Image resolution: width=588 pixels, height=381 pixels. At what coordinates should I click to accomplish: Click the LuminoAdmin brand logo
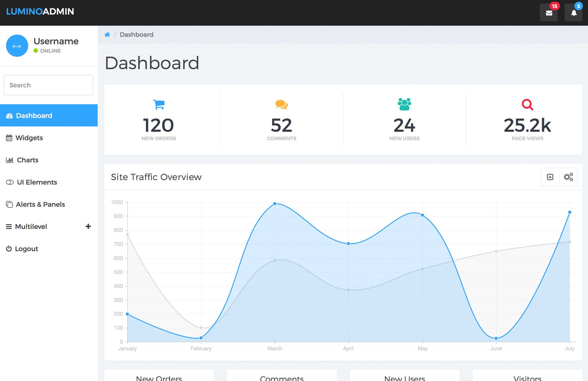(40, 11)
